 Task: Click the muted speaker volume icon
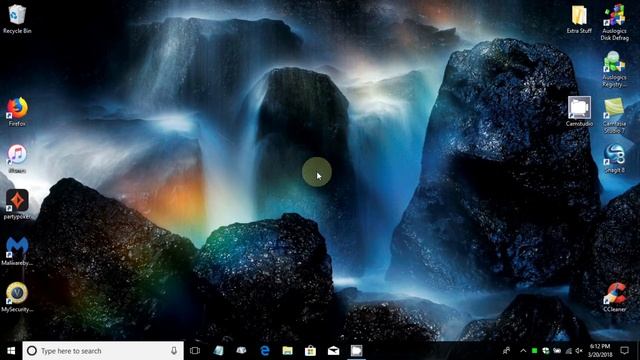(x=579, y=351)
